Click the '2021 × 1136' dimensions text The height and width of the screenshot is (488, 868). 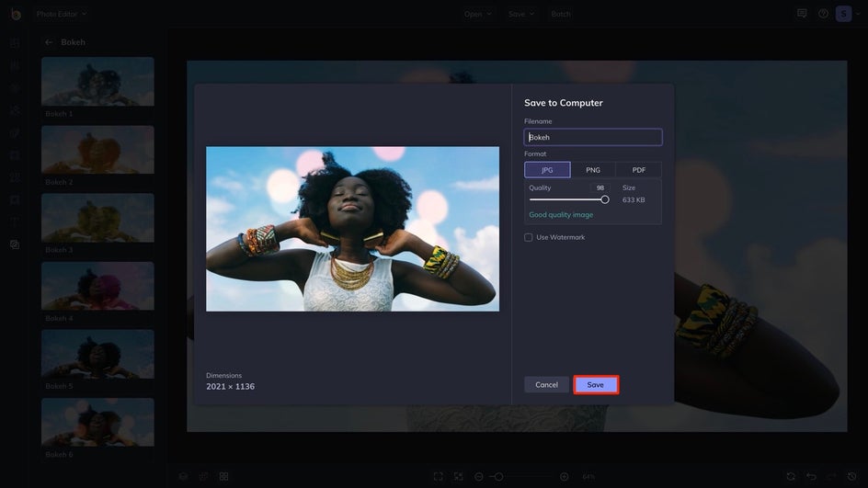230,386
